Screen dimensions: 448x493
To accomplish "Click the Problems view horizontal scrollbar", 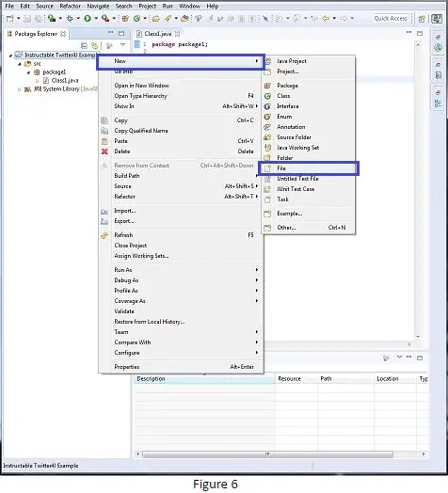I will [267, 454].
